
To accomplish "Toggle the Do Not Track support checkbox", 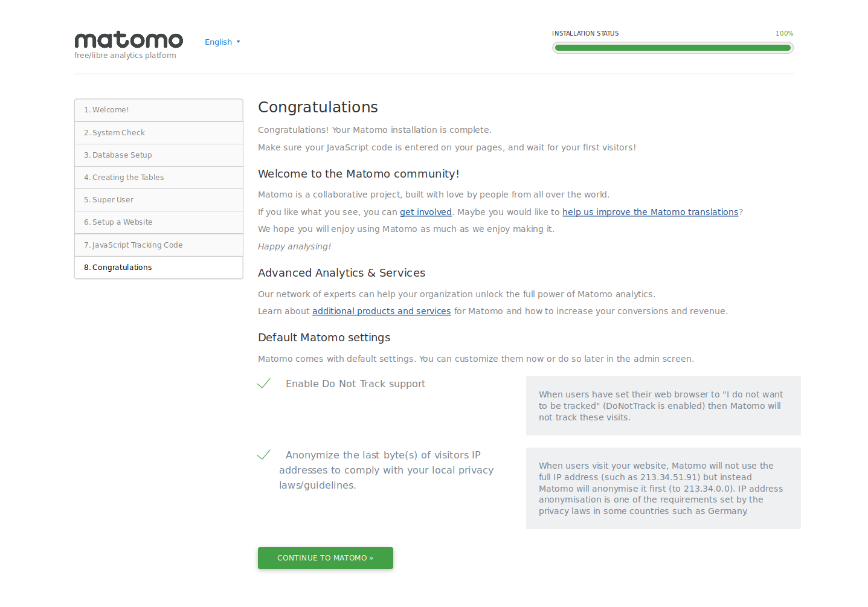I will 264,384.
